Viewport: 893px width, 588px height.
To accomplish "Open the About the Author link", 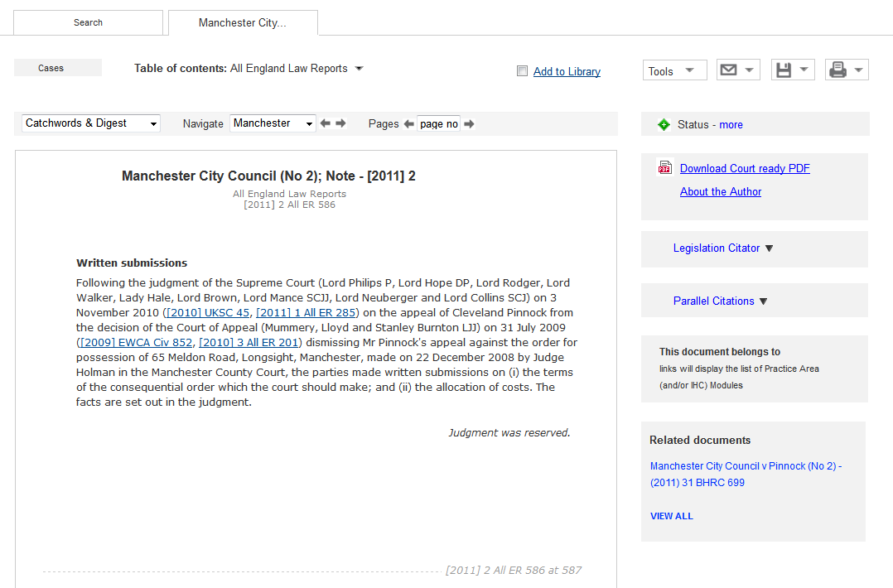I will [x=721, y=192].
